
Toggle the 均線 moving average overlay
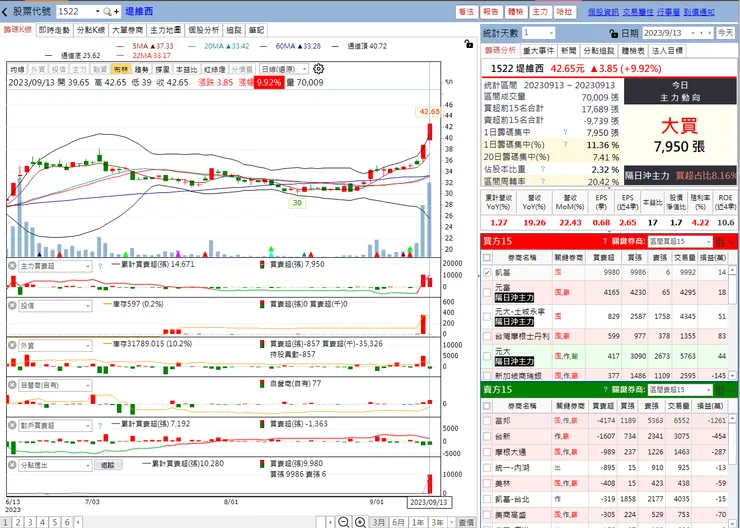coord(17,69)
